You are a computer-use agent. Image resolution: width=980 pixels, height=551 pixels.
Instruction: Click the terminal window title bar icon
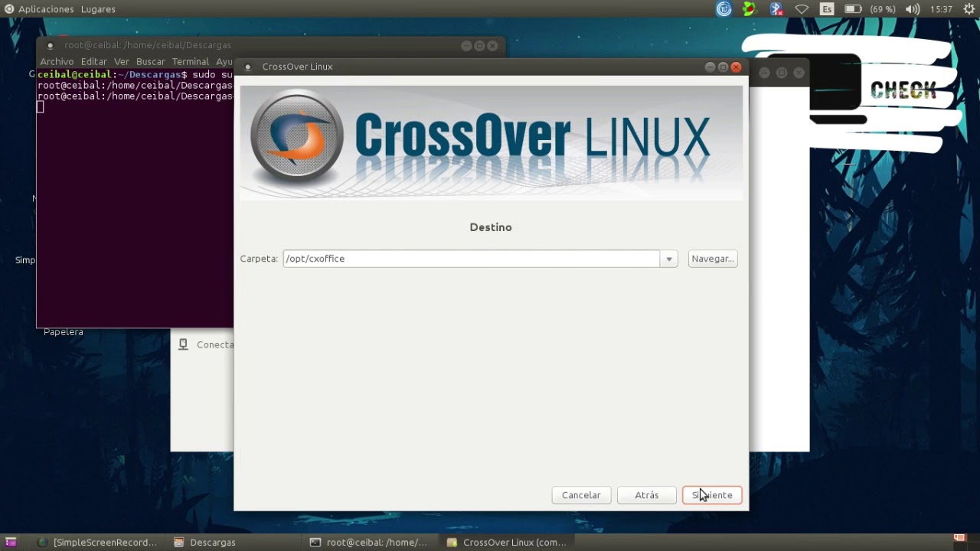(x=51, y=46)
